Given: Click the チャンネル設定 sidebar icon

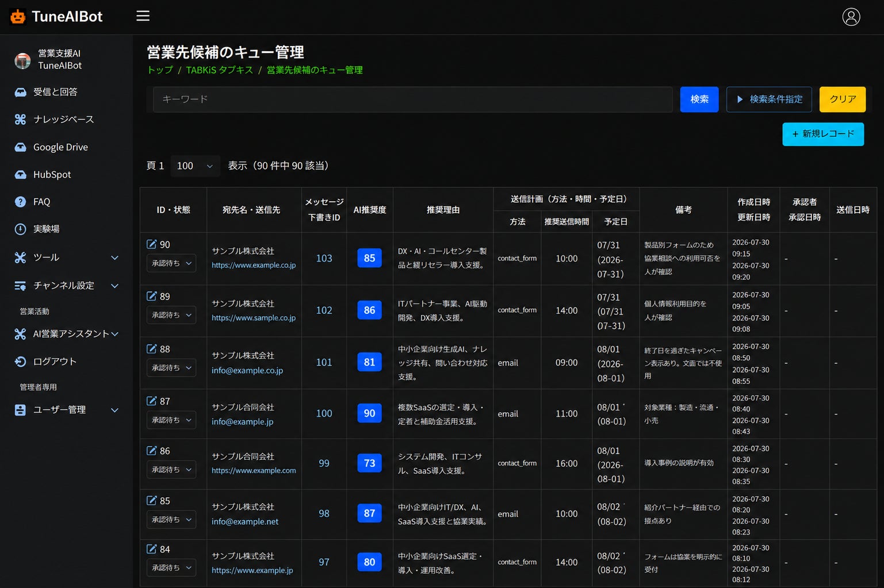Looking at the screenshot, I should tap(20, 286).
